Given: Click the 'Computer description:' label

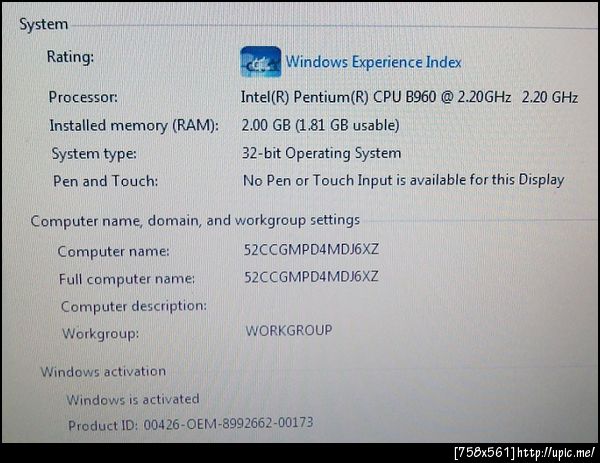Looking at the screenshot, I should tap(134, 306).
